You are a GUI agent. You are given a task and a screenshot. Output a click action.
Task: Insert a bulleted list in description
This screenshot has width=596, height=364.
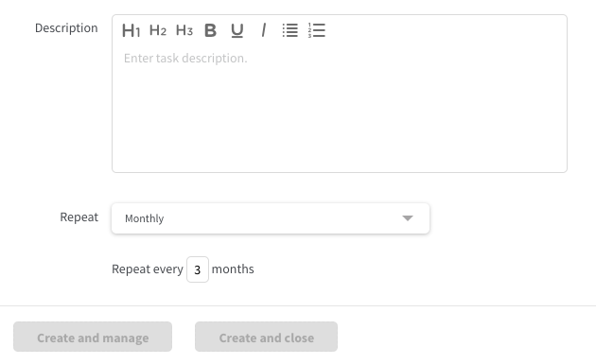(290, 30)
